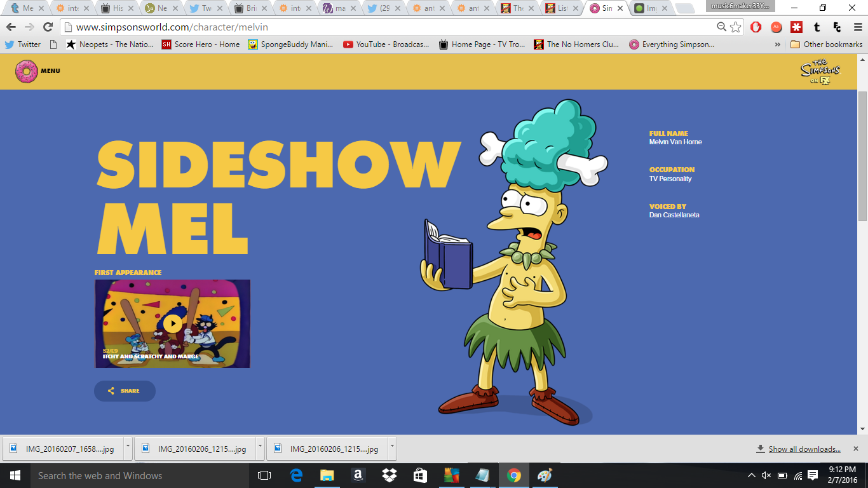Reload the page using the refresh icon
The width and height of the screenshot is (868, 488).
[48, 27]
